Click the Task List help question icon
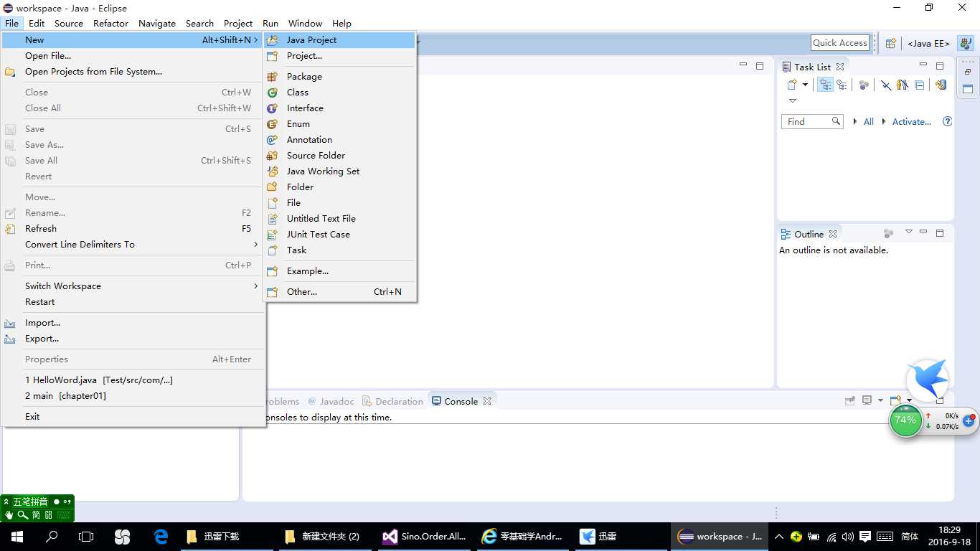 coord(947,122)
